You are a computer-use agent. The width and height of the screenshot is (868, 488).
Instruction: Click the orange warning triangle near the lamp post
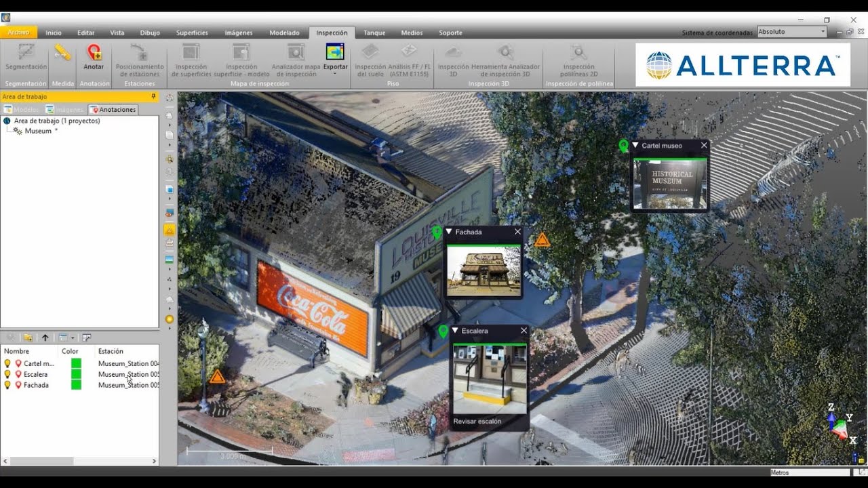click(217, 377)
